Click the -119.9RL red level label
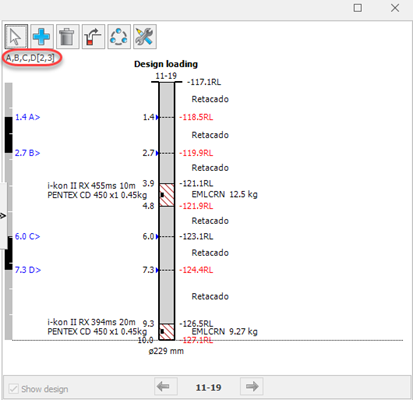 pyautogui.click(x=196, y=153)
